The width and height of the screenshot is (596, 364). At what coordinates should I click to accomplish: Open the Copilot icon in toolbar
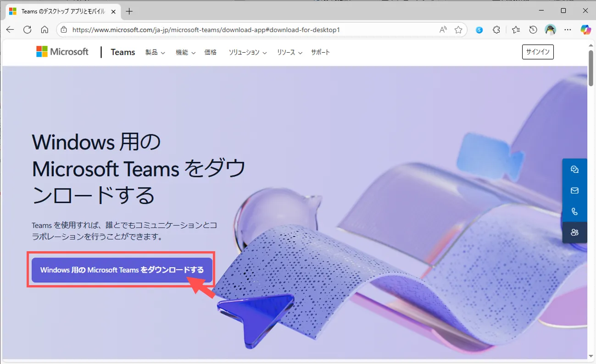click(x=585, y=30)
